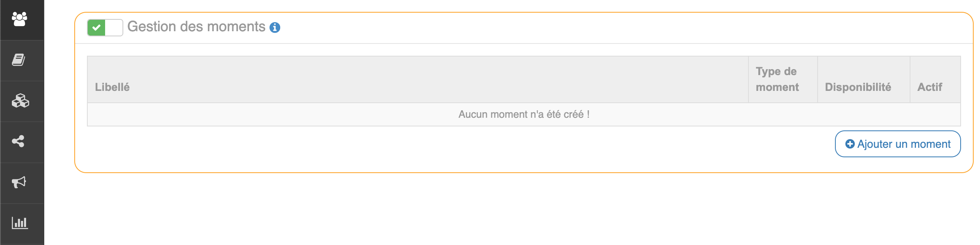
Task: Click the book icon in sidebar
Action: (x=19, y=60)
